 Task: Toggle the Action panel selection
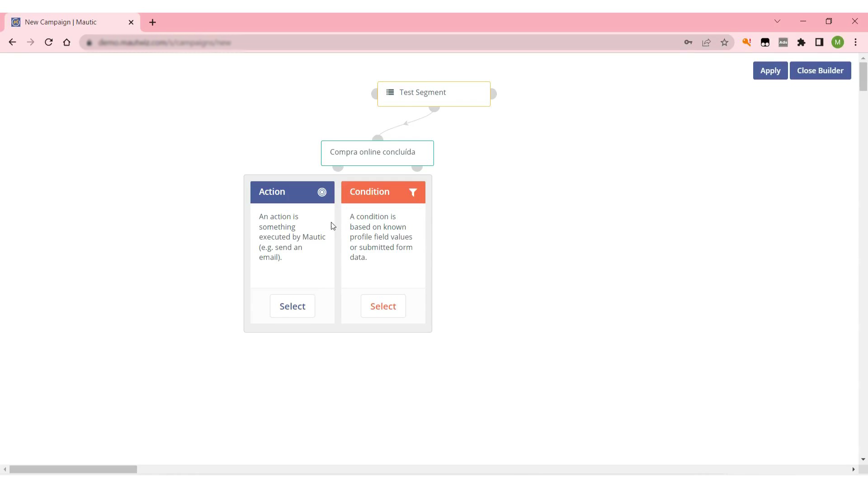click(x=292, y=305)
